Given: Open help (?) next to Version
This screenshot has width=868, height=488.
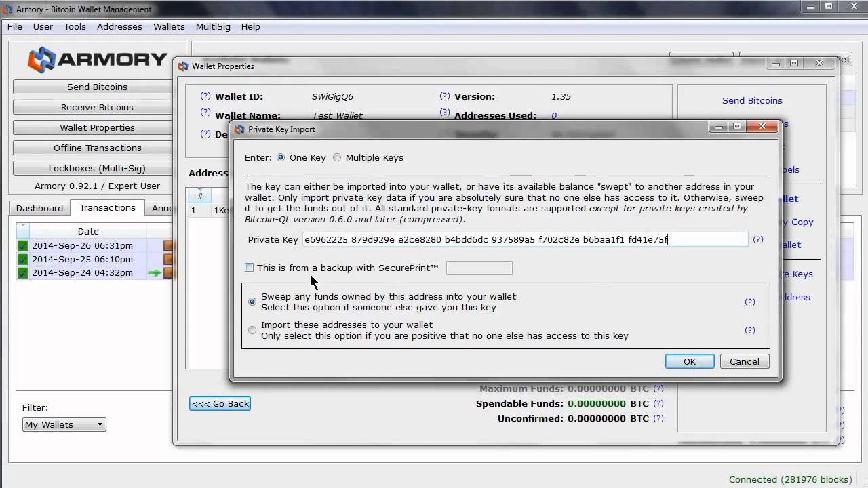Looking at the screenshot, I should [x=445, y=96].
